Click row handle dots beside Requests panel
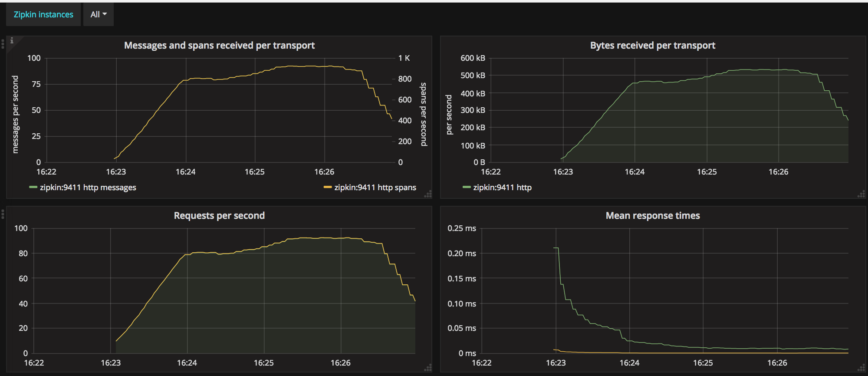This screenshot has height=376, width=868. [3, 214]
